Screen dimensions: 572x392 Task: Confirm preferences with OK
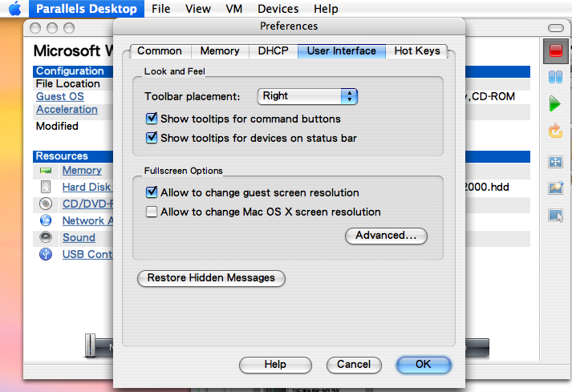[x=424, y=364]
